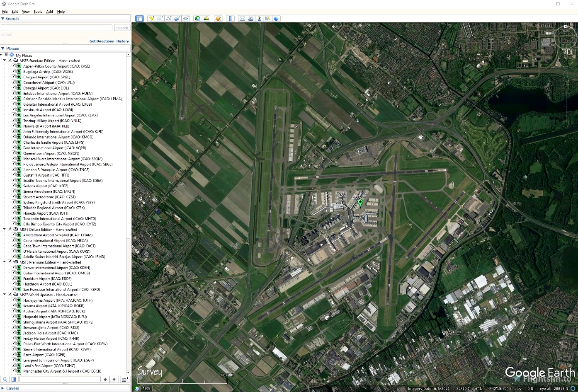Uncheck Cairo International Airport checkbox
The width and height of the screenshot is (578, 392).
[13, 240]
